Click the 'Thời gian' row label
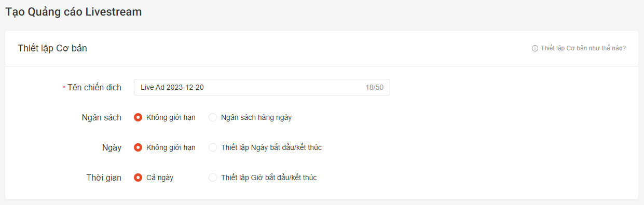Image resolution: width=644 pixels, height=205 pixels. click(104, 177)
